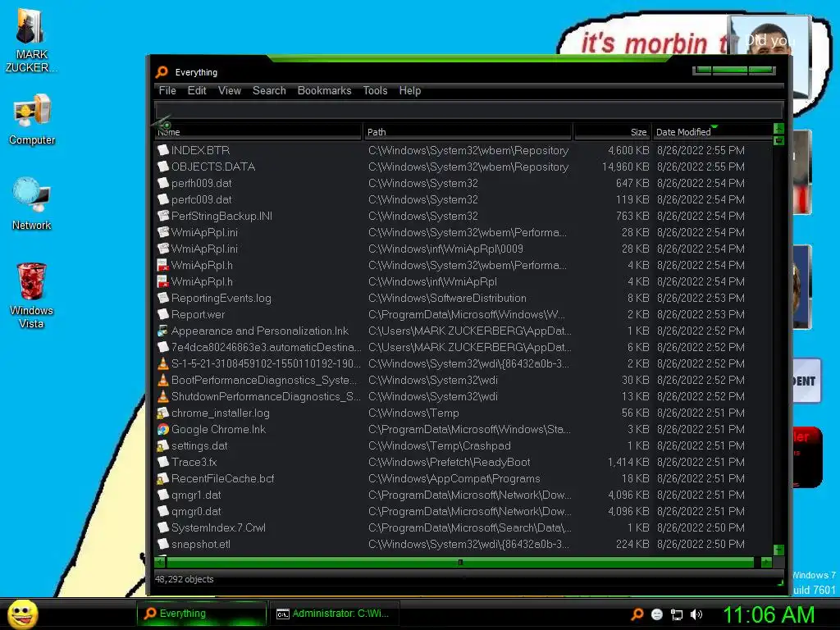The height and width of the screenshot is (630, 840).
Task: Select ShutdownPerformanceDiagnostics_S... cone icon
Action: pos(163,396)
